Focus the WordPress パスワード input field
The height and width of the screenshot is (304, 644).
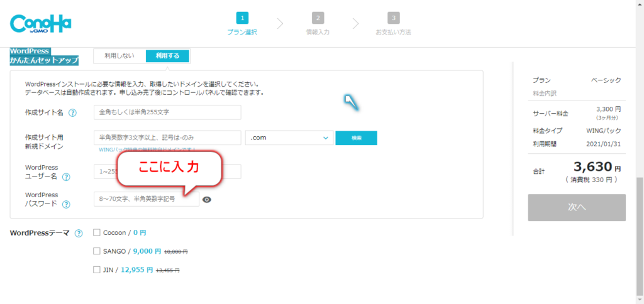click(146, 199)
